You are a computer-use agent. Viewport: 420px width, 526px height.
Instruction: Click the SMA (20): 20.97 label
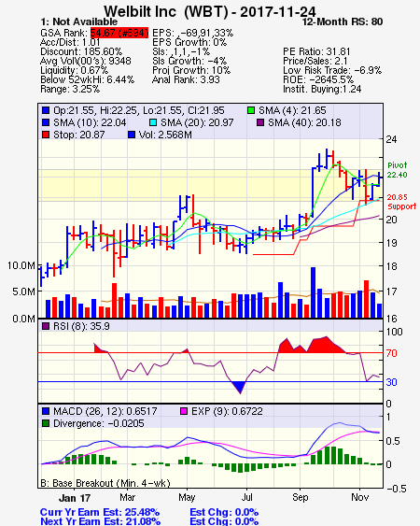[197, 122]
